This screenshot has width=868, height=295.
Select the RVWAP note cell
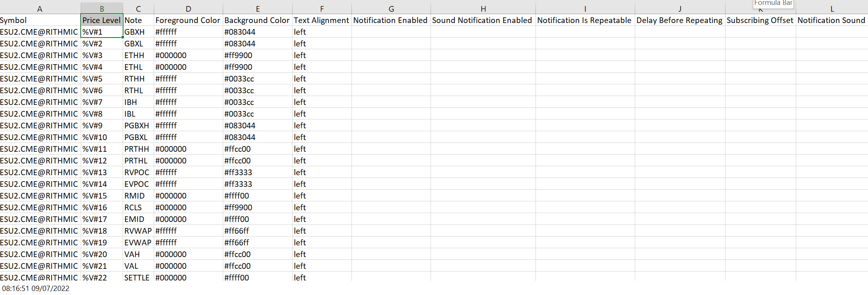[138, 231]
